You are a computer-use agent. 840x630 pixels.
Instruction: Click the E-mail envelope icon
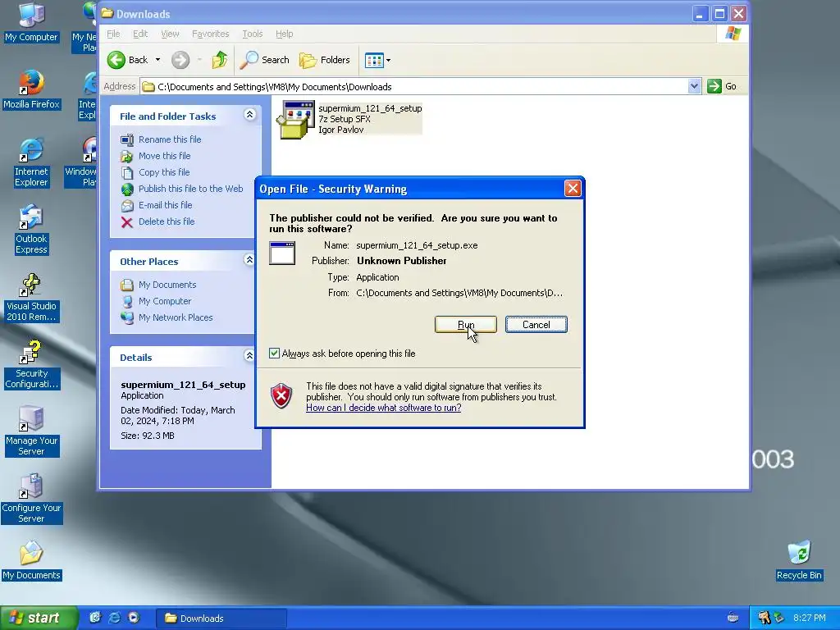click(x=127, y=206)
